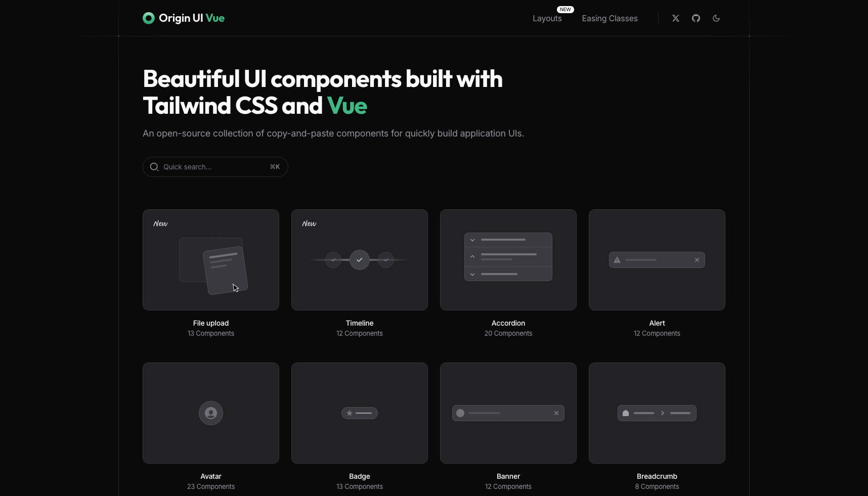Click the X dismiss icon in the Alert preview
The width and height of the screenshot is (868, 496).
click(697, 260)
